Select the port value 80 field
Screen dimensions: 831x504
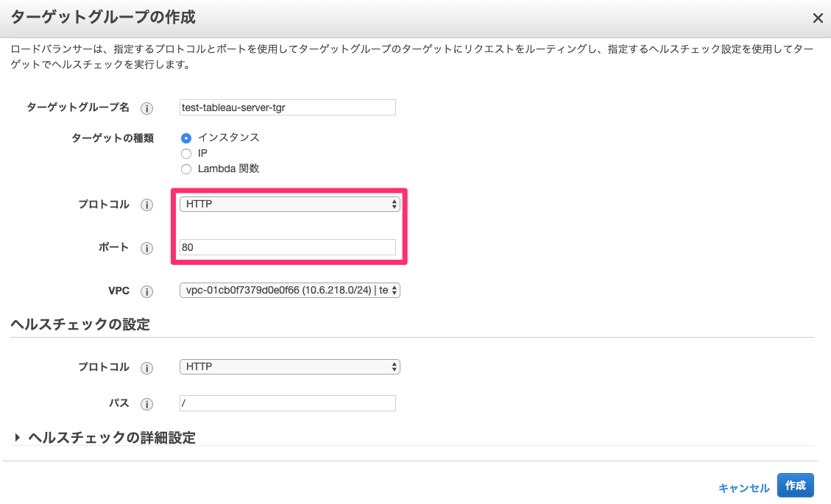[x=287, y=247]
